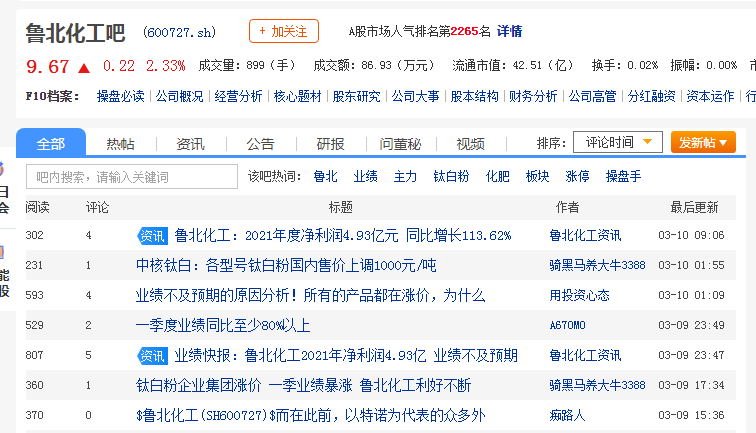Open post 一季度业绩同比至少80%以上

tap(223, 326)
